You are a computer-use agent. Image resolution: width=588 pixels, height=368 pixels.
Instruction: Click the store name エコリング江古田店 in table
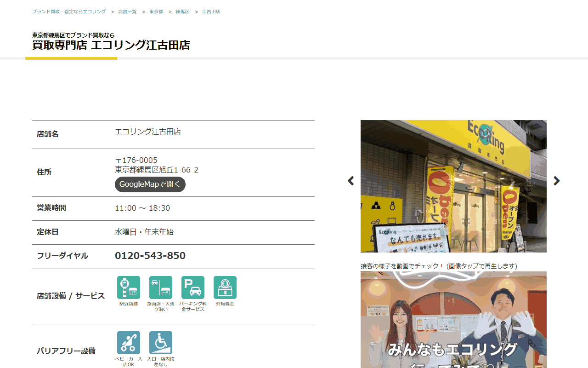click(148, 132)
